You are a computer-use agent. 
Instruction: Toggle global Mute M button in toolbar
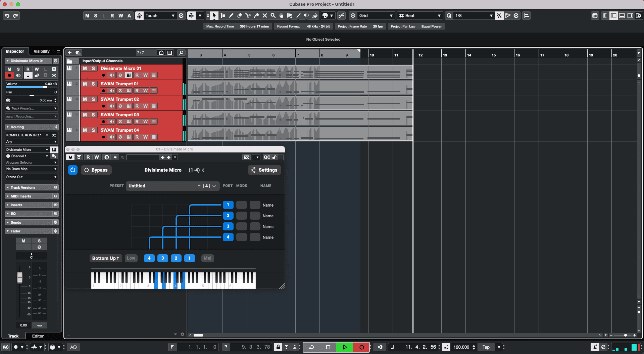point(87,15)
